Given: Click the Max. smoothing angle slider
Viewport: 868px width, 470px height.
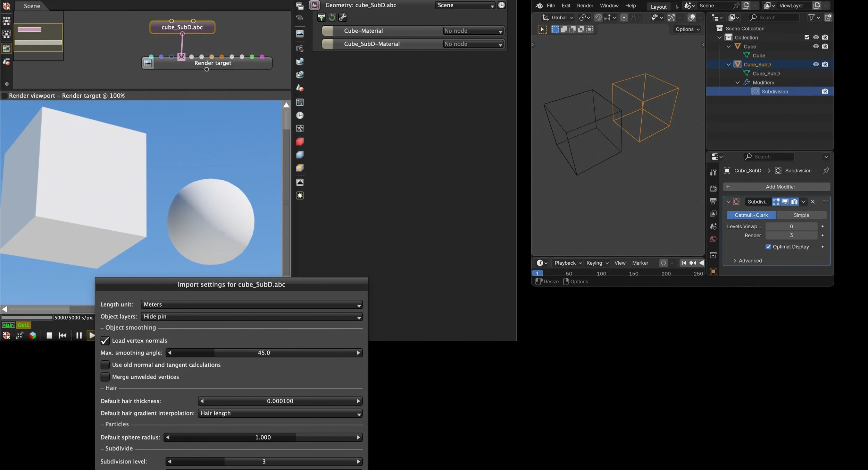Looking at the screenshot, I should pyautogui.click(x=264, y=353).
